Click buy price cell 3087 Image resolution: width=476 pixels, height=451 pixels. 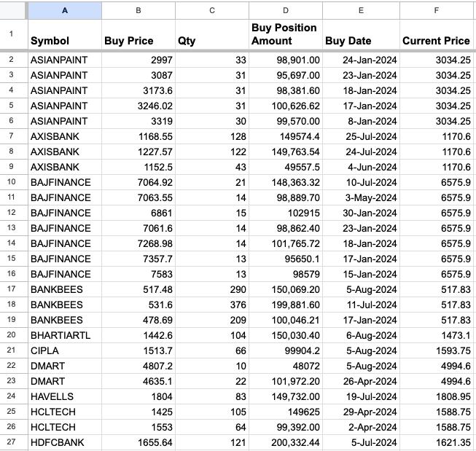[138, 75]
